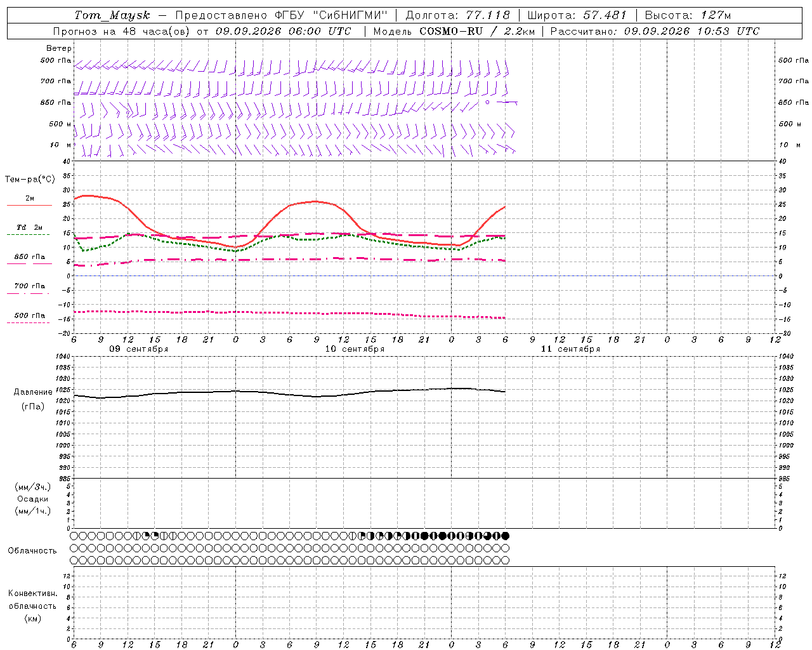
Task: Click the first empty cloud circle in top row
Action: coord(74,536)
